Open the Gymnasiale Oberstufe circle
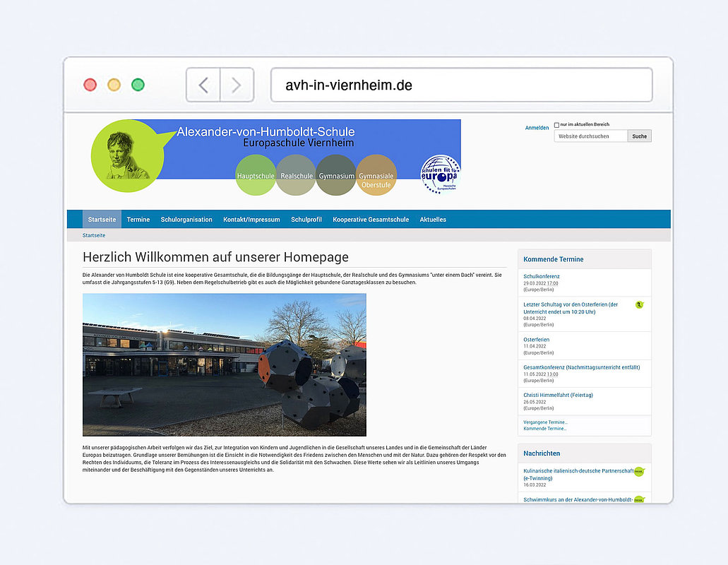This screenshot has width=728, height=565. click(x=376, y=175)
